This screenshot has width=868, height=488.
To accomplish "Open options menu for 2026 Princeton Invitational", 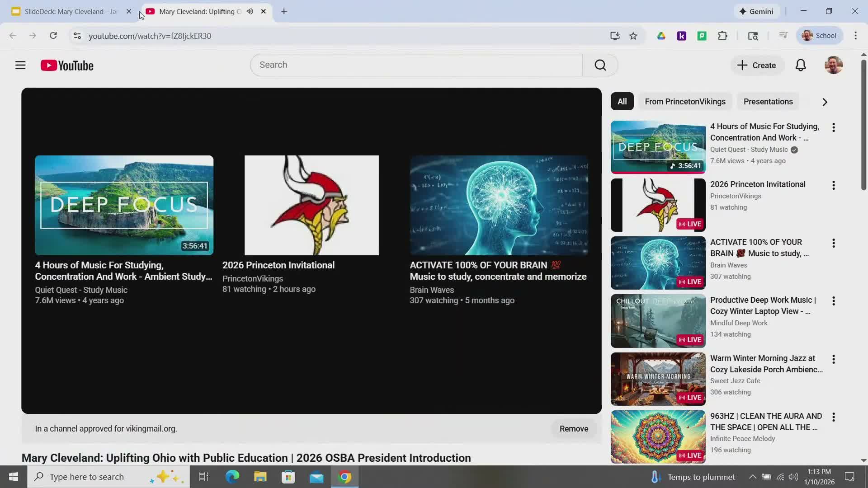I will coord(833,185).
